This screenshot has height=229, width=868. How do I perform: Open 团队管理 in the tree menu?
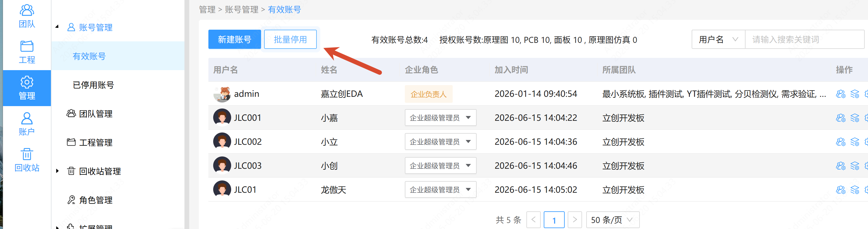click(96, 114)
